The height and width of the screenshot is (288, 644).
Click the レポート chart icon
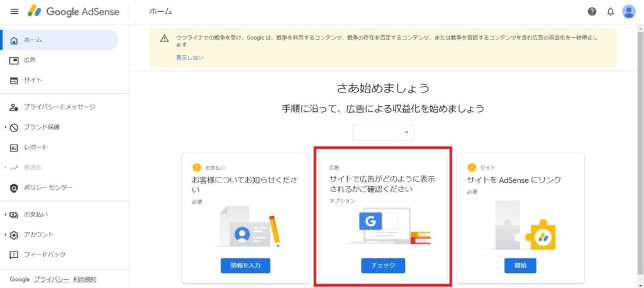pos(14,148)
